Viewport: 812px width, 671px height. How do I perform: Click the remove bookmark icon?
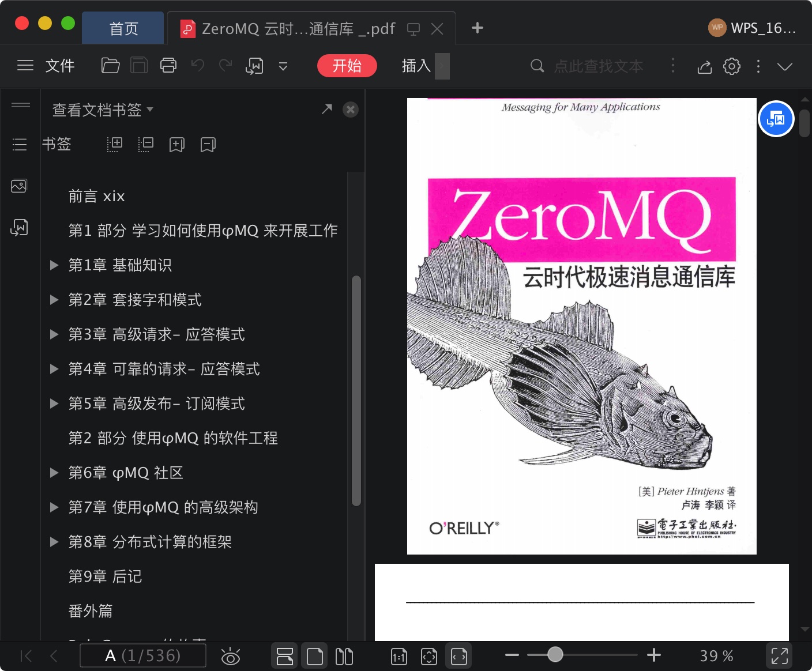click(208, 145)
